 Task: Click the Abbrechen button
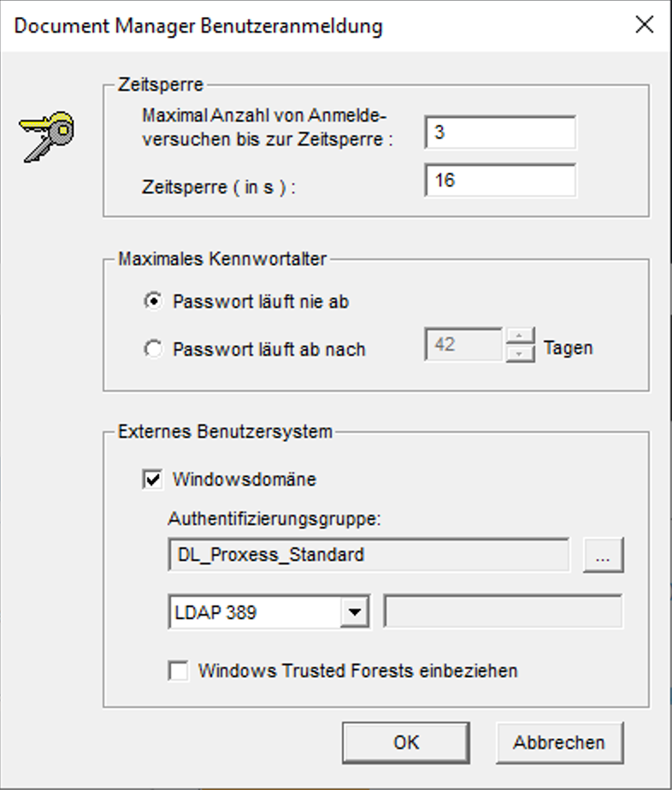coord(559,742)
